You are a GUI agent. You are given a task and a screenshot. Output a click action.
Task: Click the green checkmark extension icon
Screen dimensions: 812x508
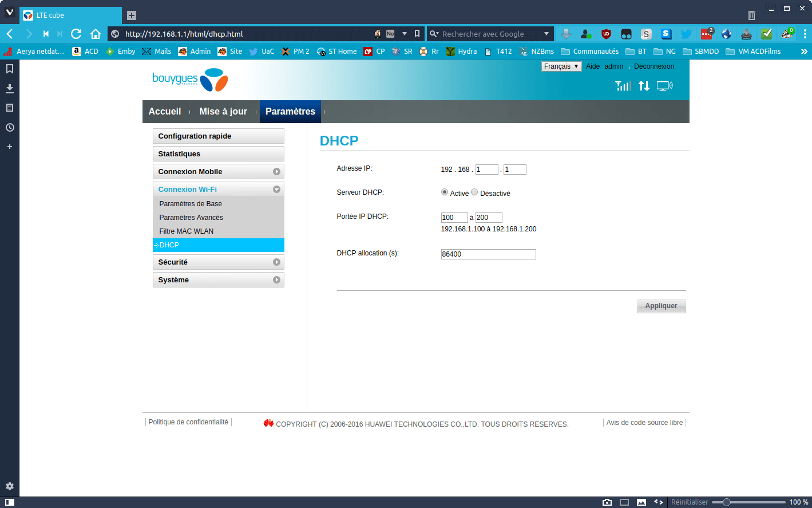point(767,34)
